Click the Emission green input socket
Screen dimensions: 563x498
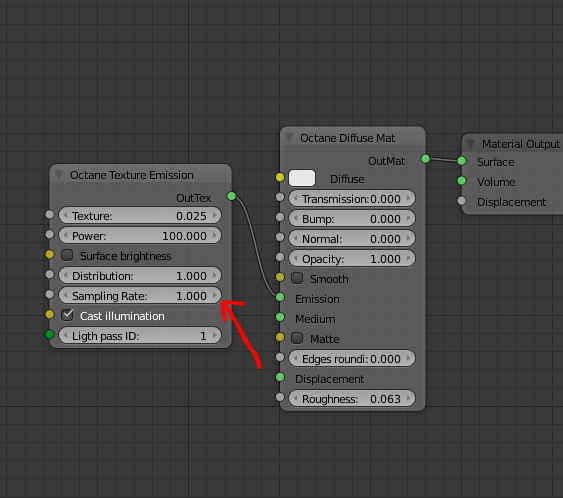(x=280, y=297)
